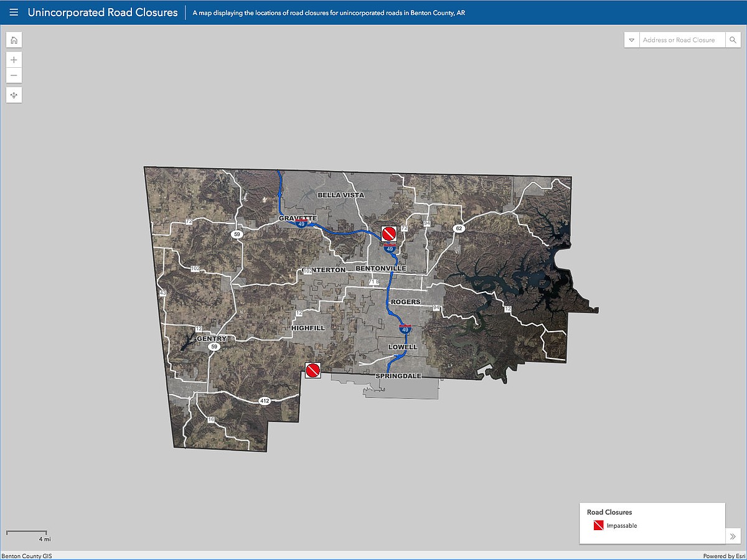Click the BELLA VISTA map label
Viewport: 747px width, 560px height.
[341, 195]
